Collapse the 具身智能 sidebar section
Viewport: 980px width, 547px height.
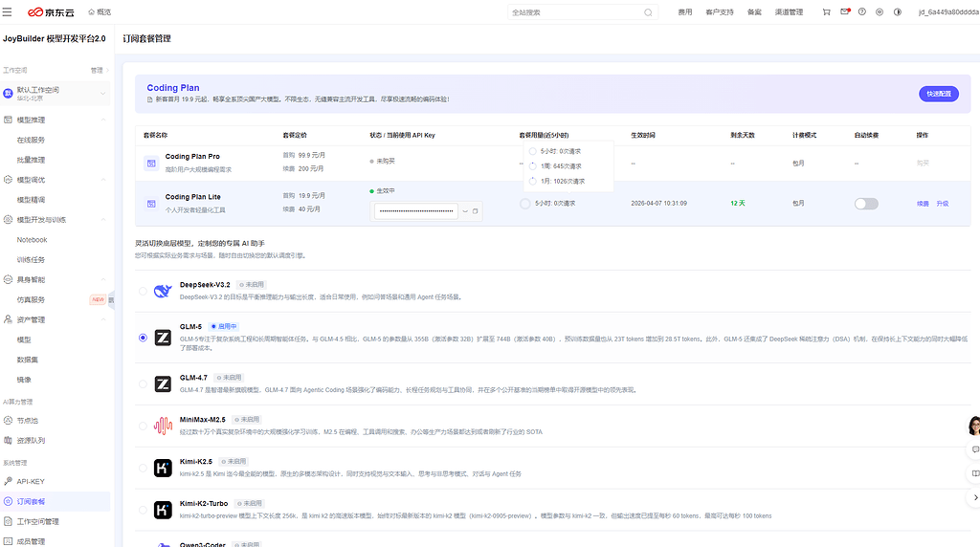coord(103,280)
